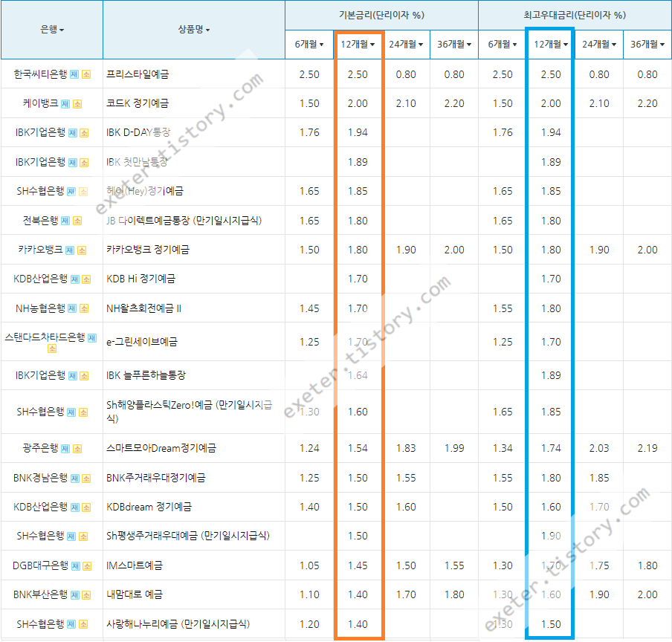This screenshot has width=672, height=642.
Task: Sort by 24개월 under 최고우대금리
Action: coord(599,44)
